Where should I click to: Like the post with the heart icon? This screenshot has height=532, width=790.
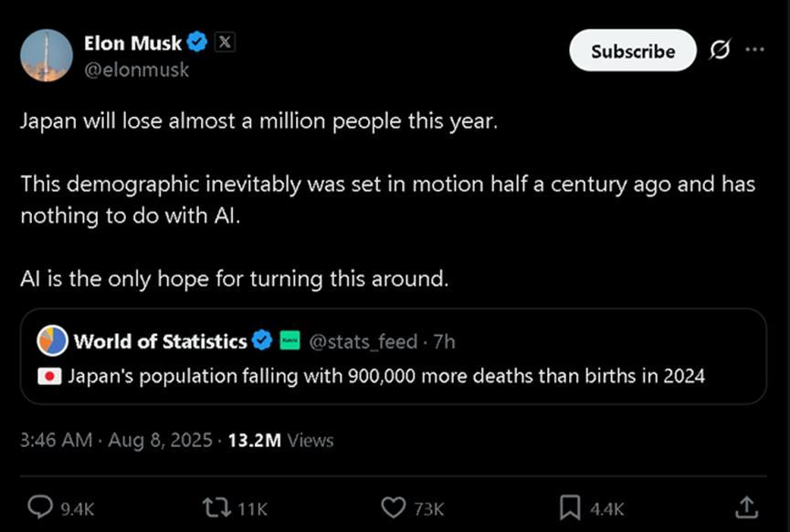(x=395, y=507)
